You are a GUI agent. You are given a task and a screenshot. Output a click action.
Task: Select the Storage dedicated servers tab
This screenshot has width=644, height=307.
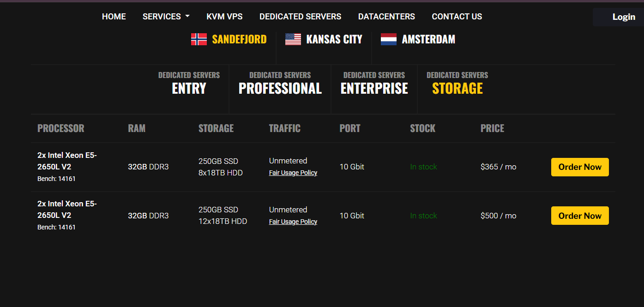pos(457,83)
